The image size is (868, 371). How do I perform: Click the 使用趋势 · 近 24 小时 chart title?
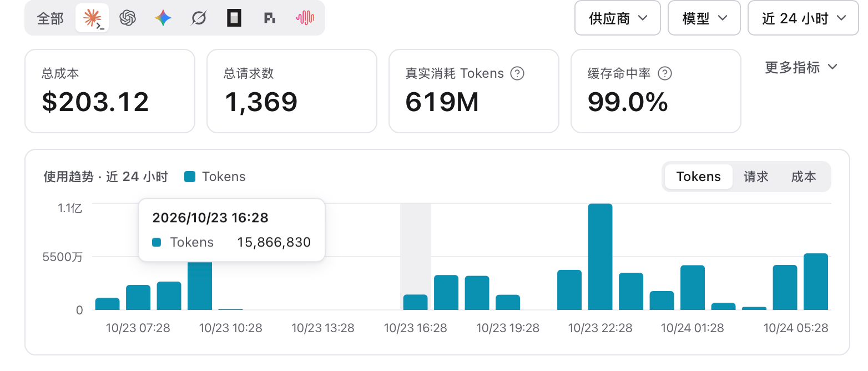click(105, 177)
